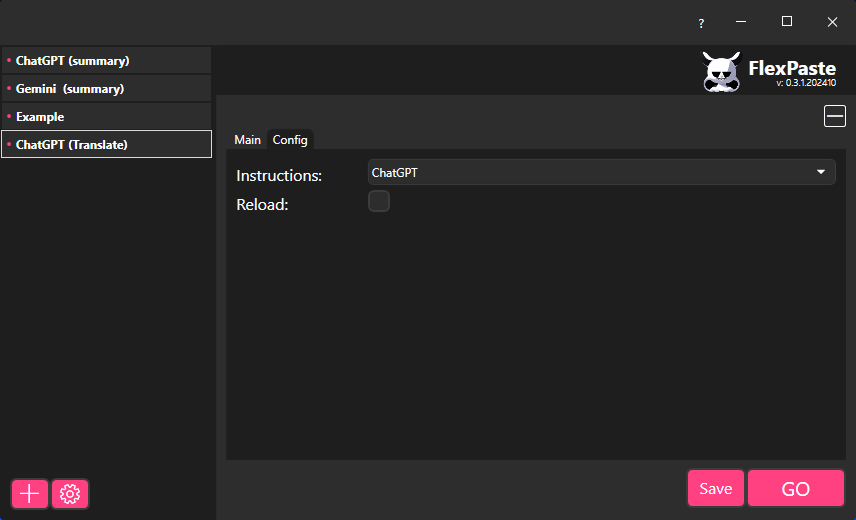Image resolution: width=856 pixels, height=520 pixels.
Task: Collapse the panel using the minus icon
Action: (x=834, y=116)
